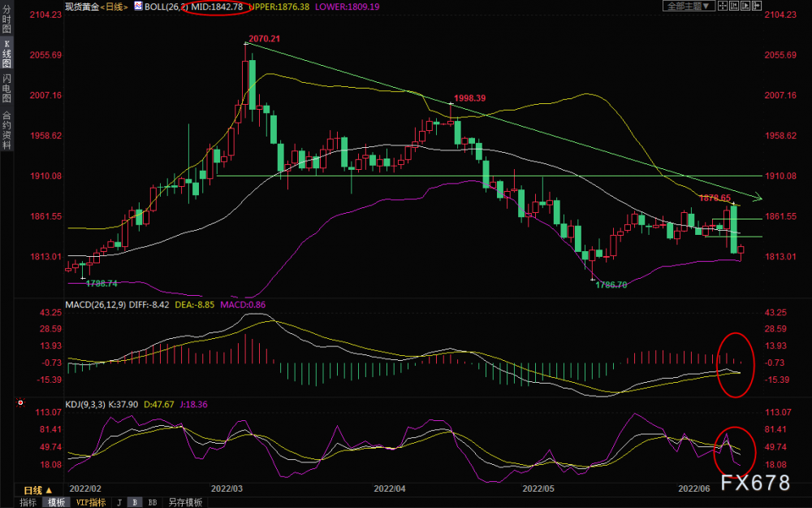Viewport: 812px width, 508px height.
Task: Select the 模板 bottom tab
Action: (x=56, y=502)
